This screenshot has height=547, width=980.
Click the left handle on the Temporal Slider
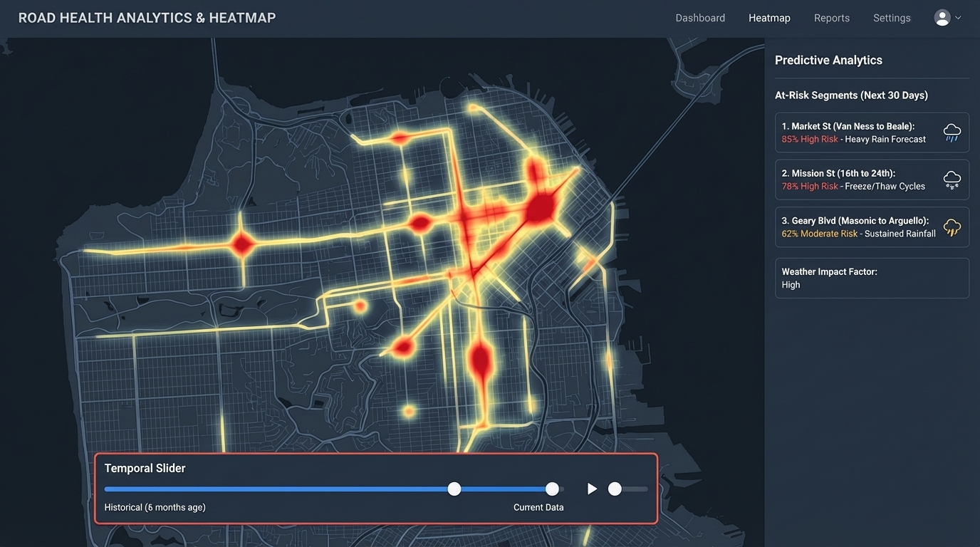pyautogui.click(x=454, y=489)
